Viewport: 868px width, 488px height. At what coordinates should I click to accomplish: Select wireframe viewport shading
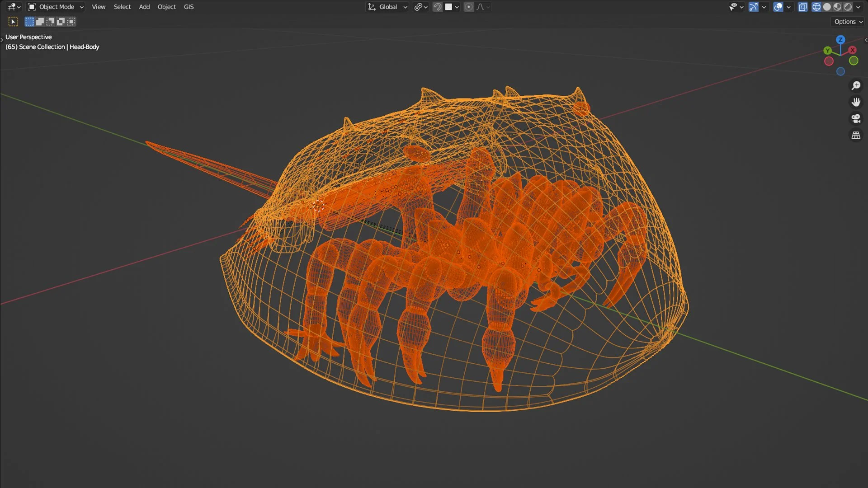point(816,7)
